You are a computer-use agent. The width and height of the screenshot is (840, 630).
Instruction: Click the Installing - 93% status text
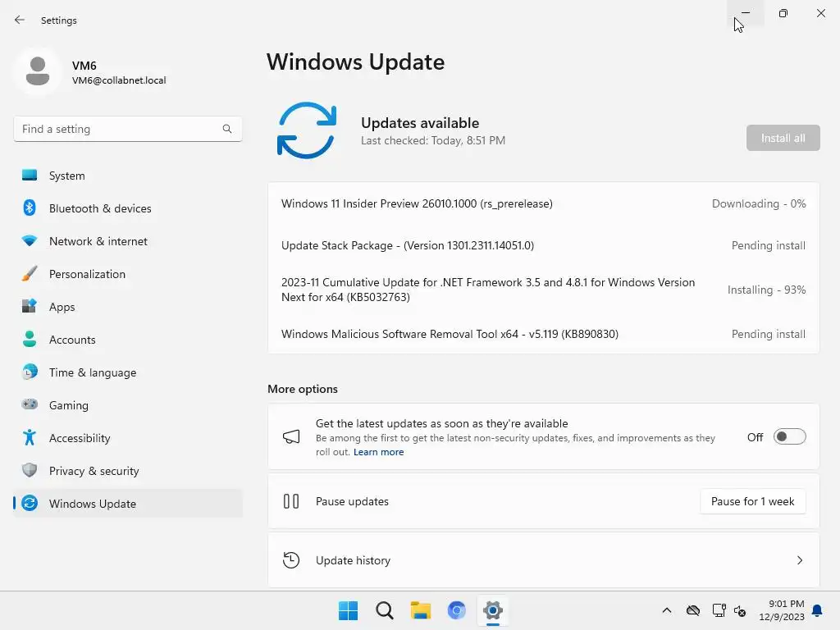coord(766,290)
